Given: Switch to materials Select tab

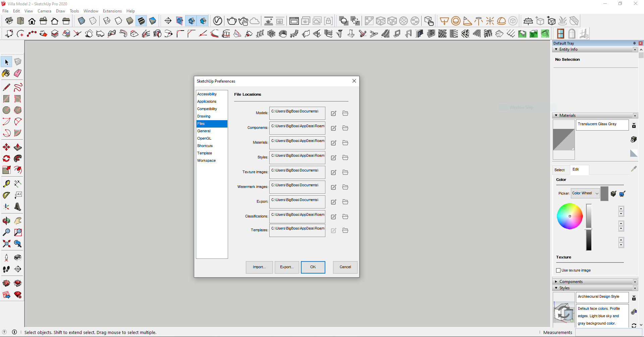Looking at the screenshot, I should (559, 170).
